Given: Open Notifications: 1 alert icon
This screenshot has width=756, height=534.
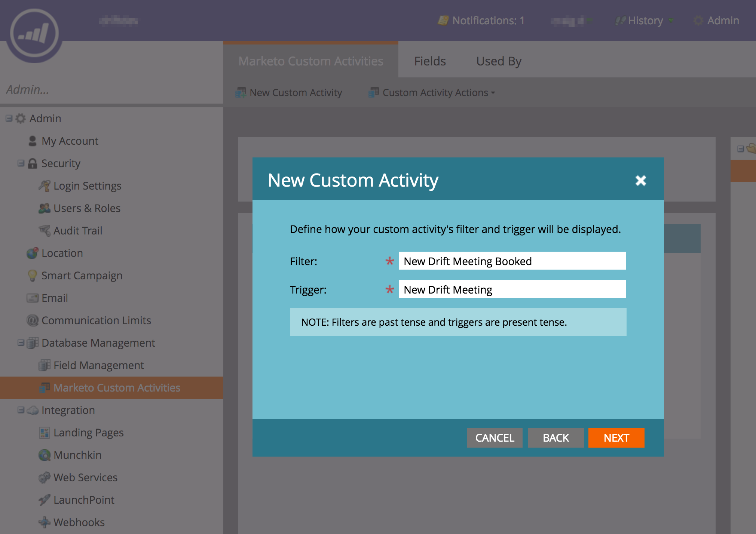Looking at the screenshot, I should coord(443,21).
